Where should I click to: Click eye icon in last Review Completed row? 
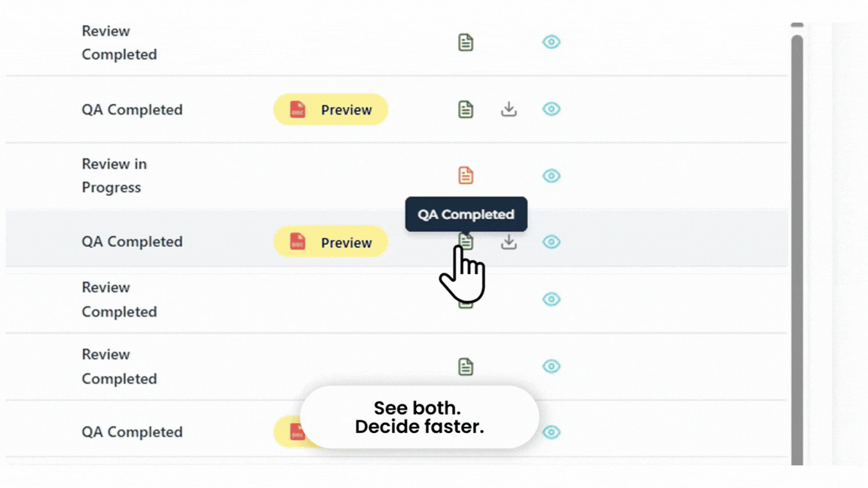(552, 366)
